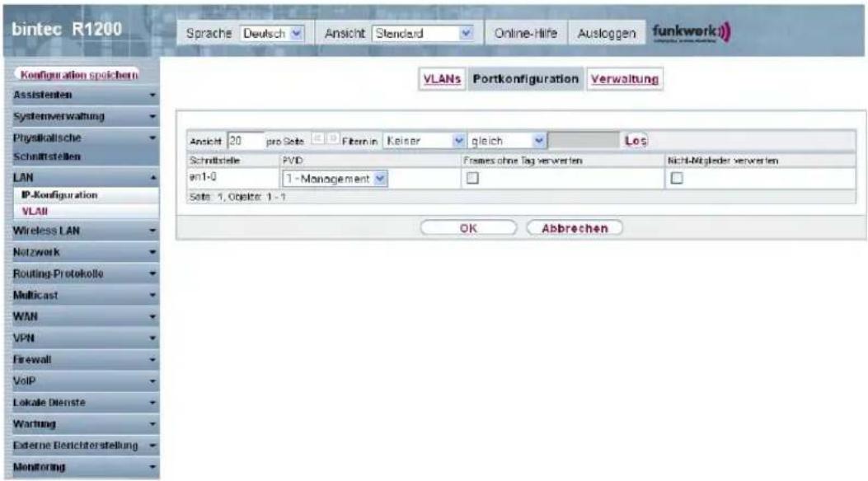
Task: Expand the Wartung menu
Action: [82, 424]
